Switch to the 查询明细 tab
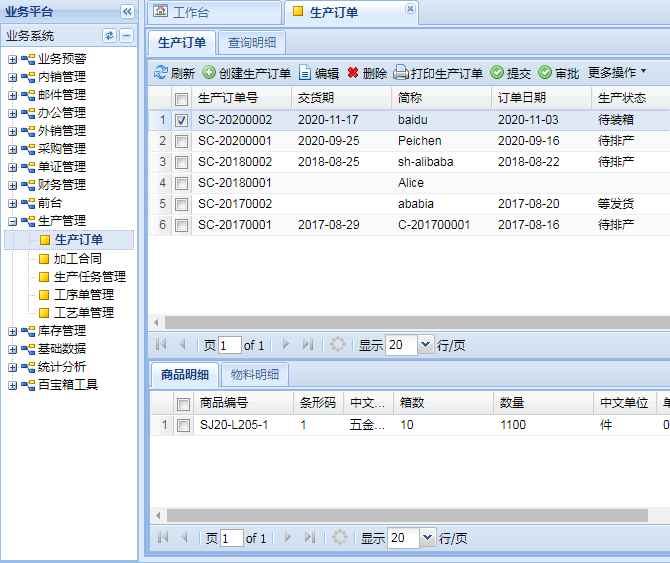 click(x=252, y=42)
